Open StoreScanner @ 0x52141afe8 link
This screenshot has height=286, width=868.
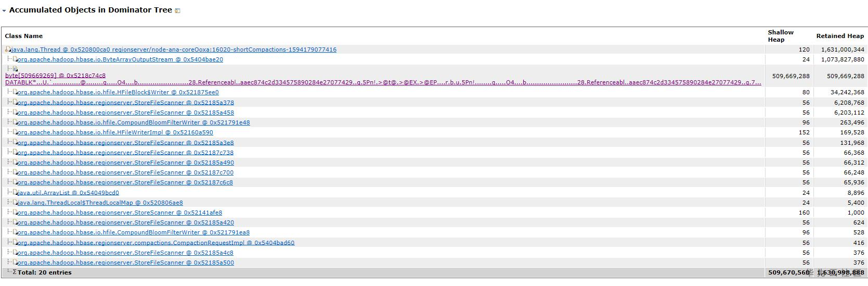pyautogui.click(x=120, y=213)
